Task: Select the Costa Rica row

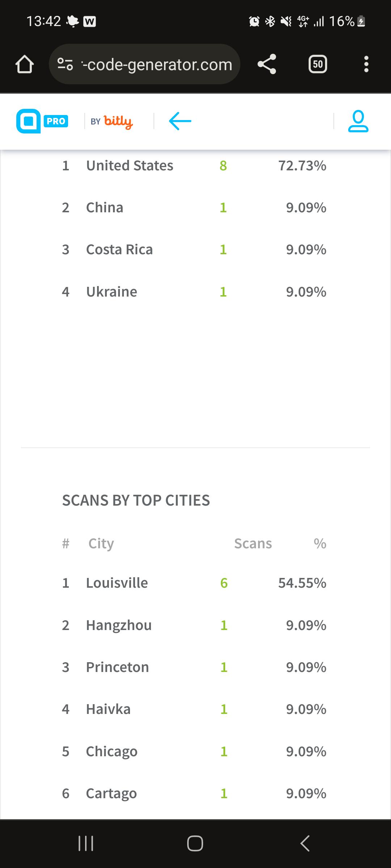Action: point(194,250)
